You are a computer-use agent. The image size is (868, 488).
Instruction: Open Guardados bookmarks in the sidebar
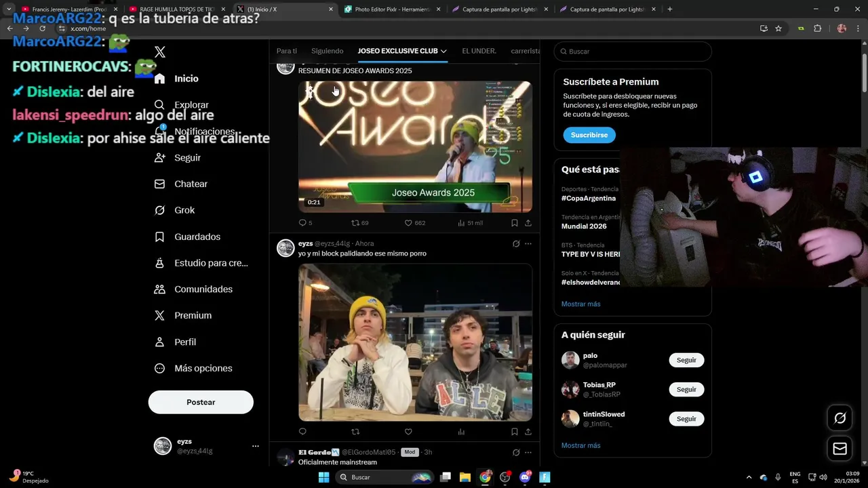(x=187, y=237)
